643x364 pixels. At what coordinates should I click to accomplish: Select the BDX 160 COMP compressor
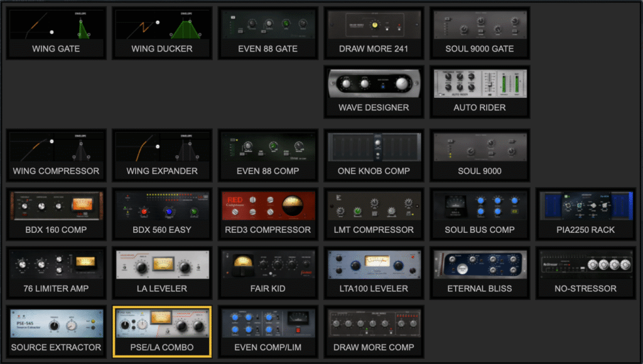56,214
